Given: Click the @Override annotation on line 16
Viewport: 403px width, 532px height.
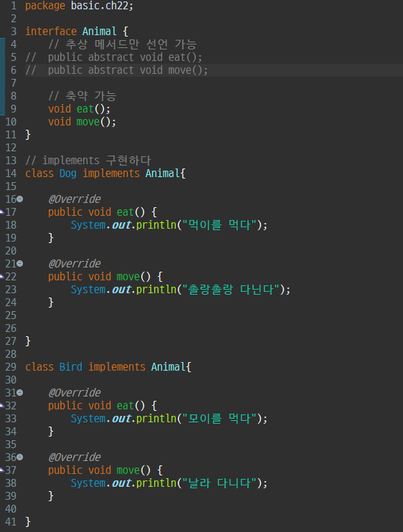Looking at the screenshot, I should point(75,199).
